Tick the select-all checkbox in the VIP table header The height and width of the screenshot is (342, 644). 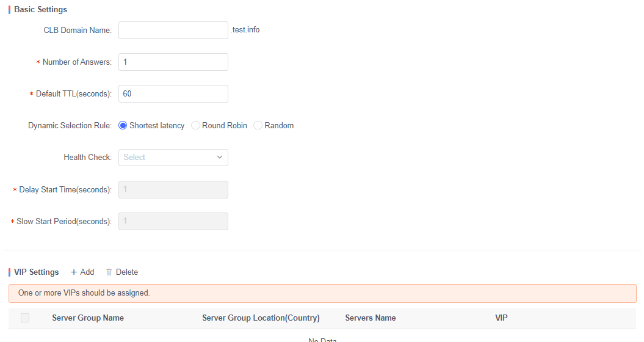tap(25, 318)
